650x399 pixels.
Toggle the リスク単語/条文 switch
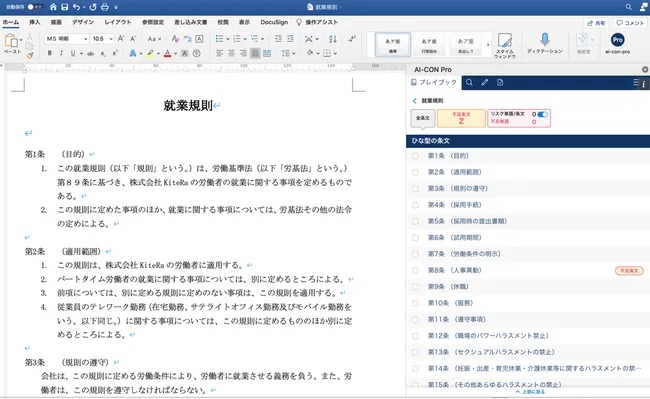(x=542, y=114)
